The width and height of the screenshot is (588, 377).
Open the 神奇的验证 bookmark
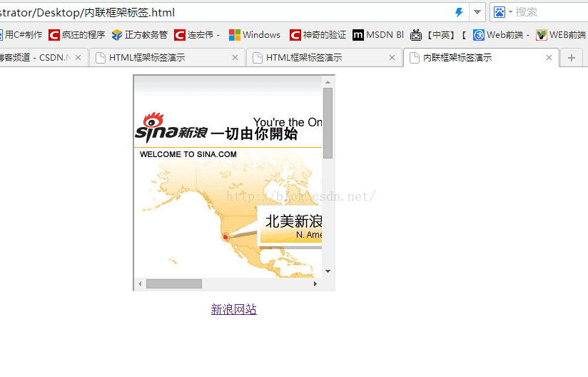point(318,35)
